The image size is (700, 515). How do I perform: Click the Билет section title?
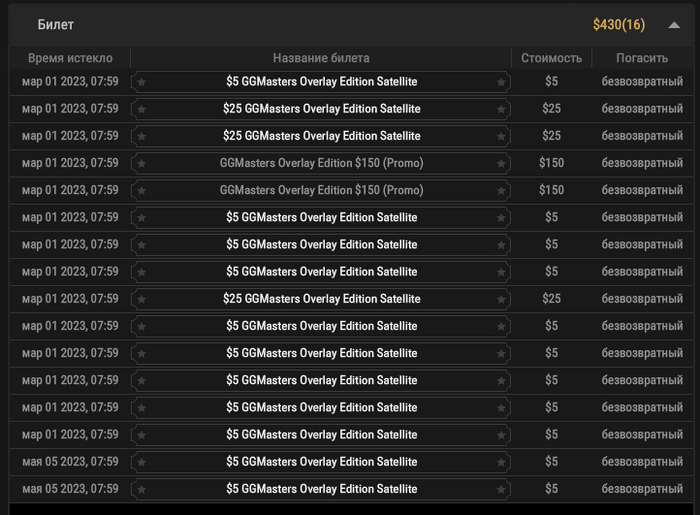coord(55,25)
